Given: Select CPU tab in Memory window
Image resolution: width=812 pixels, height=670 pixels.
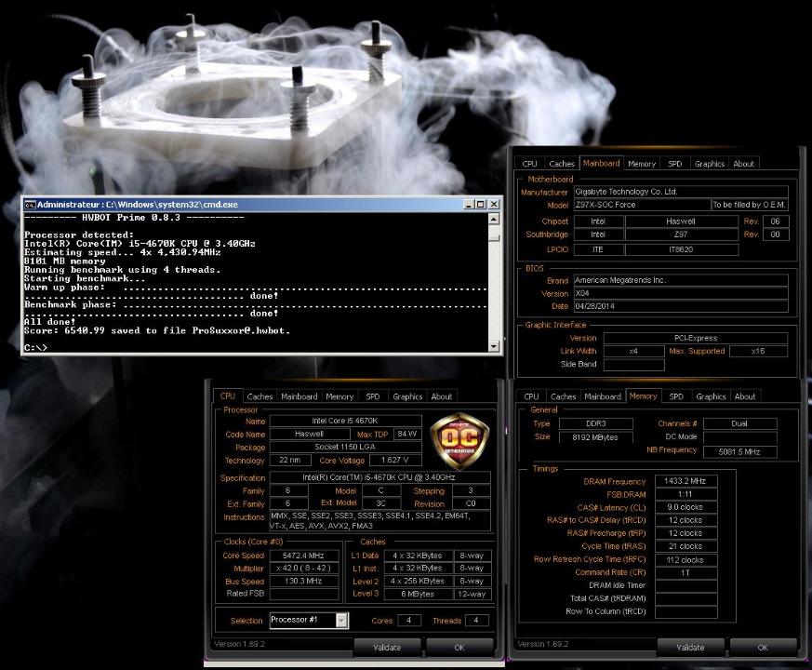Looking at the screenshot, I should click(x=531, y=396).
